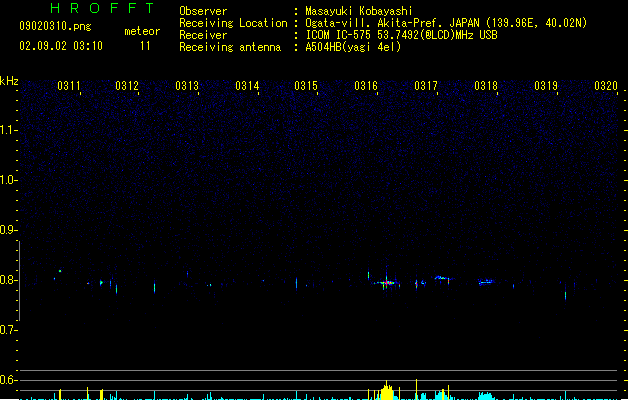Click the 1.1 kHz axis label

(x=7, y=130)
